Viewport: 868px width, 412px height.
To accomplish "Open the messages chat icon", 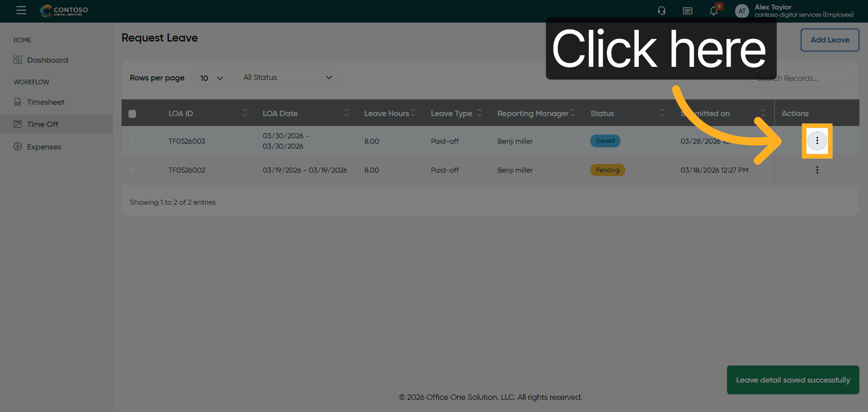I will pyautogui.click(x=687, y=11).
